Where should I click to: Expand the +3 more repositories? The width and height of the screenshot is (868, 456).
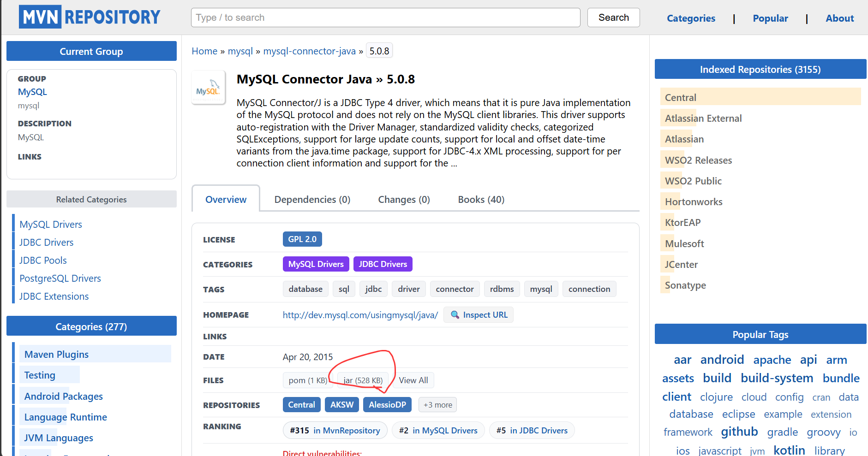click(438, 405)
